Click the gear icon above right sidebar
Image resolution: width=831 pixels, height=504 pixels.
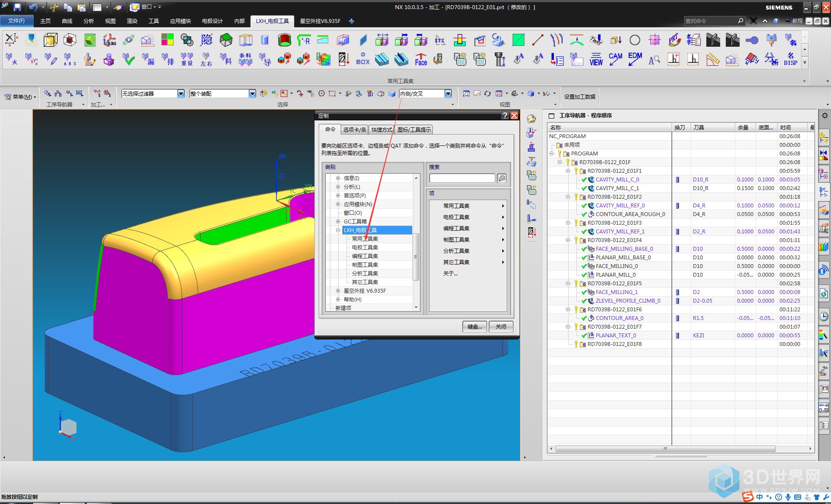click(x=825, y=116)
